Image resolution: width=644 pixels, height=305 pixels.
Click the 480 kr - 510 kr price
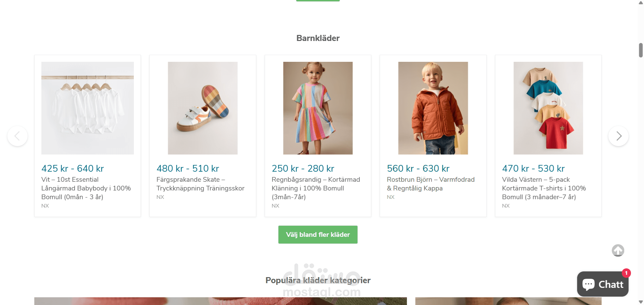(188, 168)
